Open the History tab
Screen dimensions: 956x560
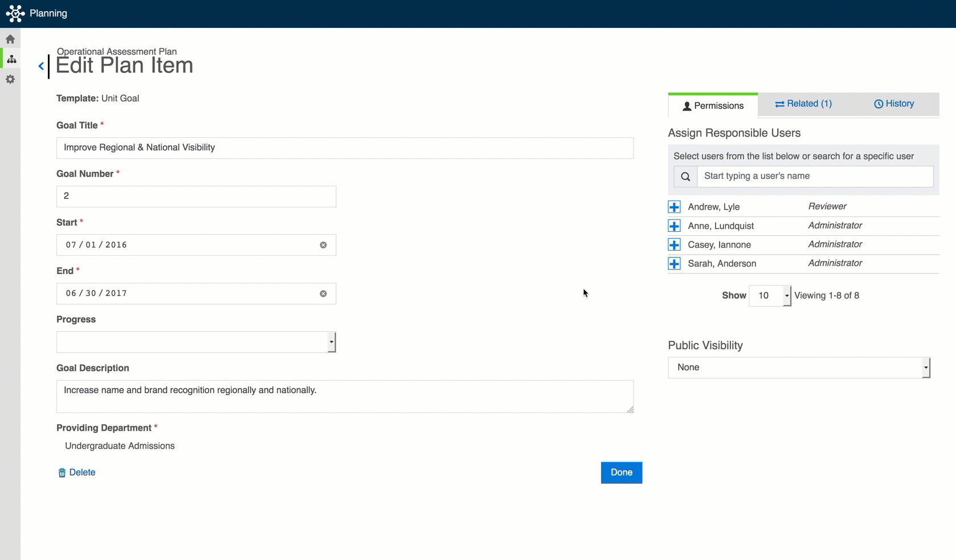pos(894,104)
